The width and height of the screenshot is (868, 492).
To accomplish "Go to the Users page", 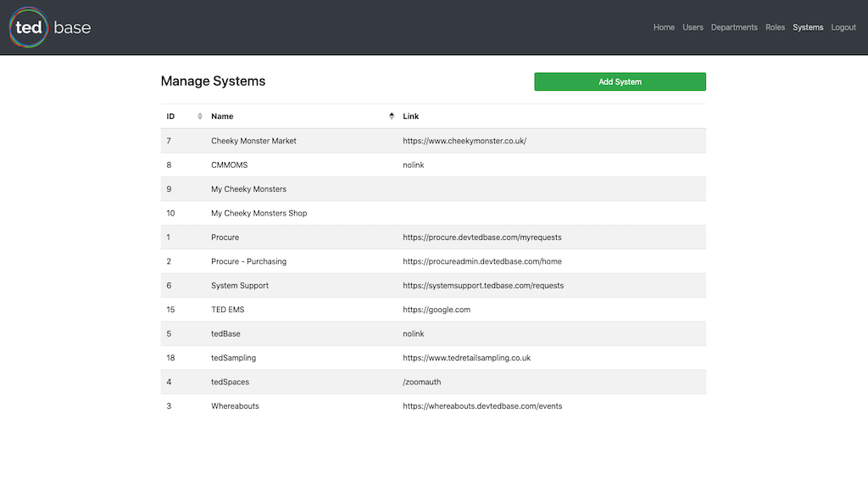I will (693, 27).
